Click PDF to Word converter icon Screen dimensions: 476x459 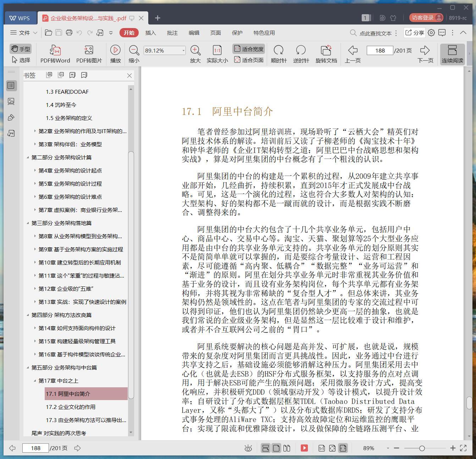click(x=55, y=50)
